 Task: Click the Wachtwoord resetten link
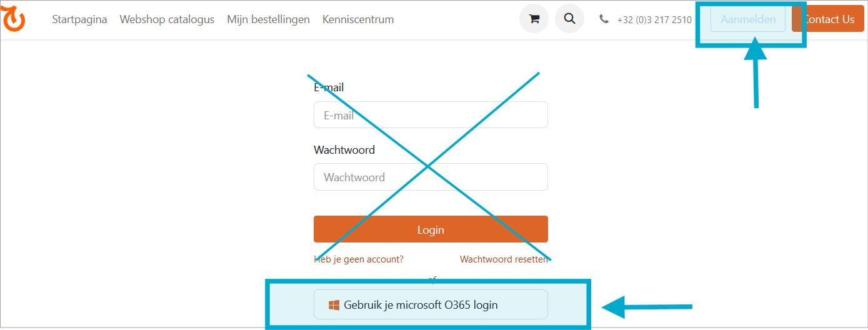click(x=504, y=259)
